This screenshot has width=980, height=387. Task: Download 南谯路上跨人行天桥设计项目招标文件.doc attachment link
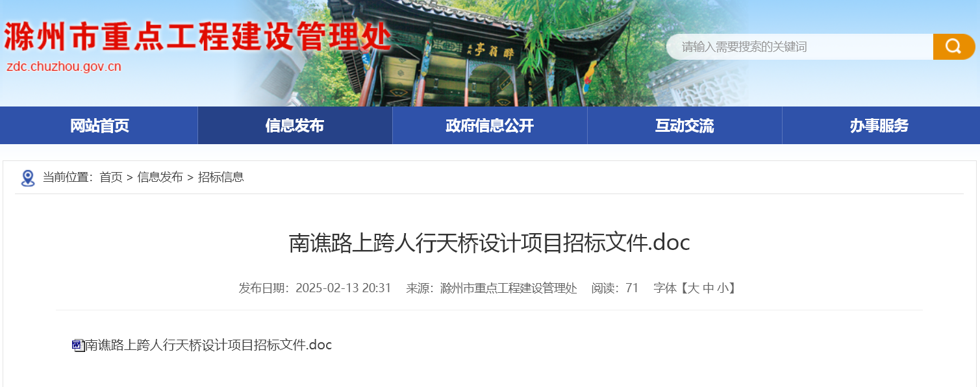point(208,345)
